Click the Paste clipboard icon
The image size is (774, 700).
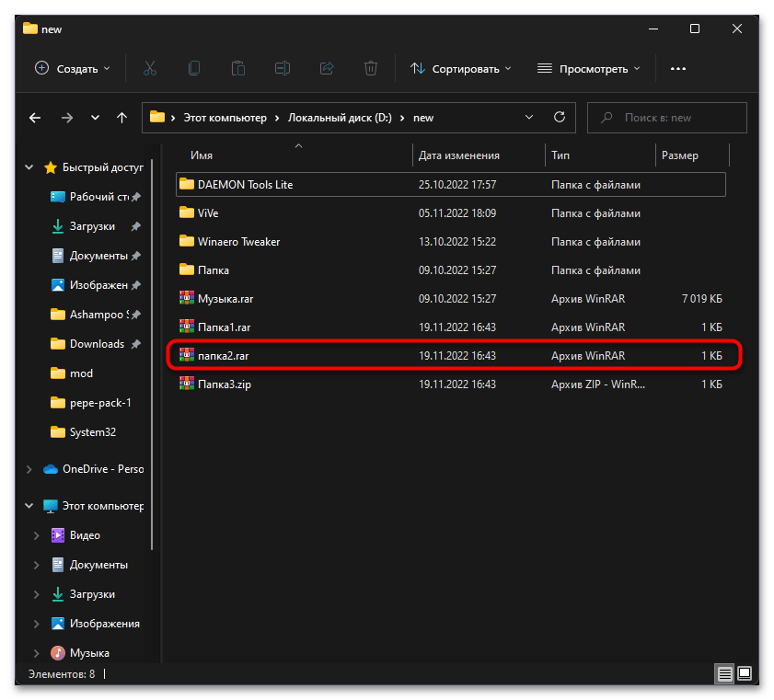click(238, 68)
